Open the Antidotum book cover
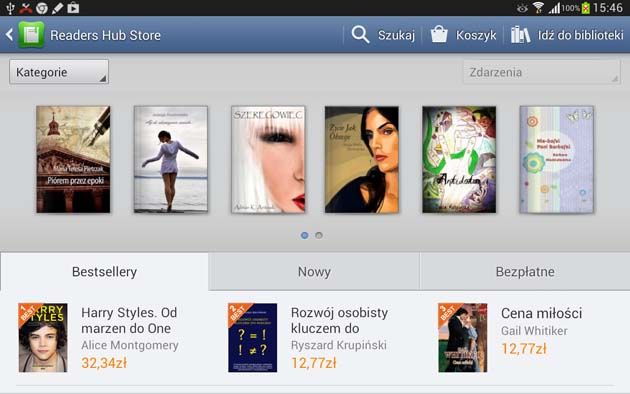 pyautogui.click(x=459, y=159)
